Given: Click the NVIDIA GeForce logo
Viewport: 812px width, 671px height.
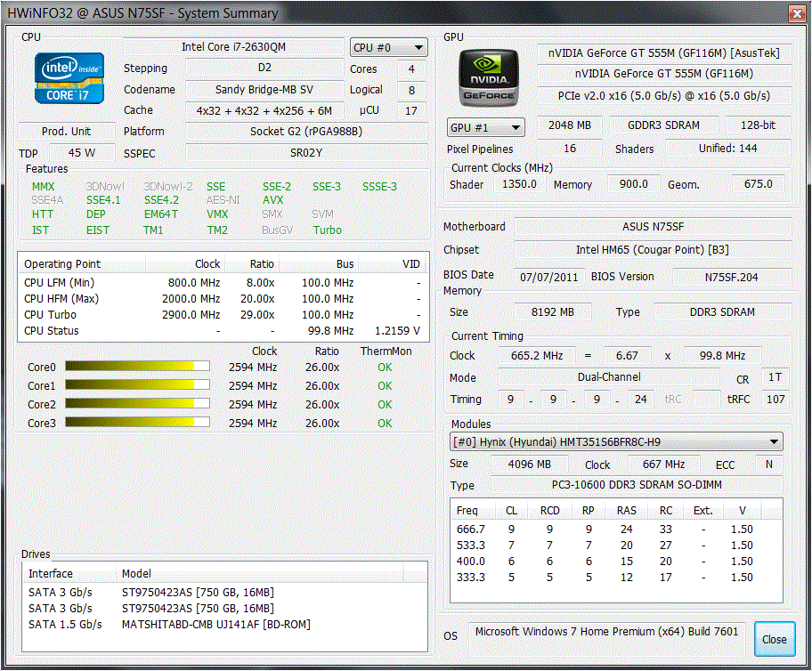Looking at the screenshot, I should click(x=488, y=77).
